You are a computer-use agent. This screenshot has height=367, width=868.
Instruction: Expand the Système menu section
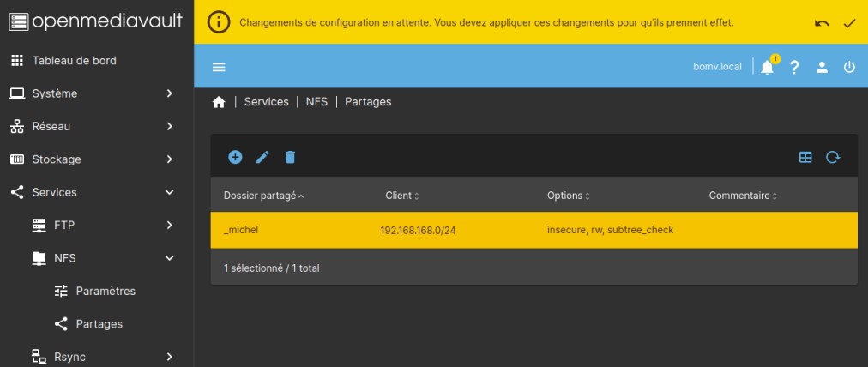(x=93, y=93)
